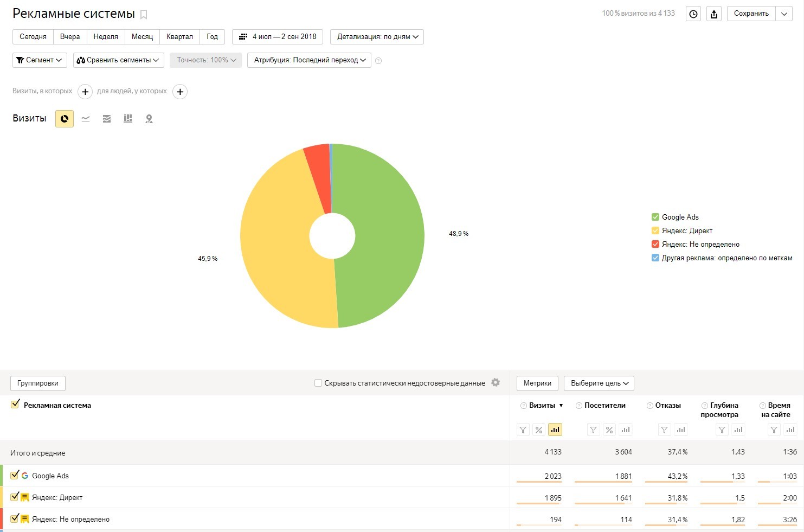The image size is (804, 532).
Task: Click the export/share icon
Action: coord(714,14)
